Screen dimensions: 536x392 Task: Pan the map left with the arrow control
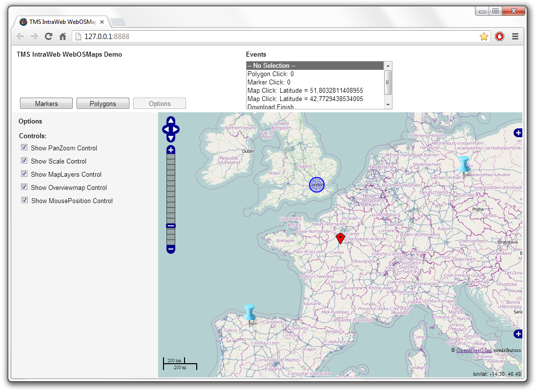pyautogui.click(x=166, y=129)
